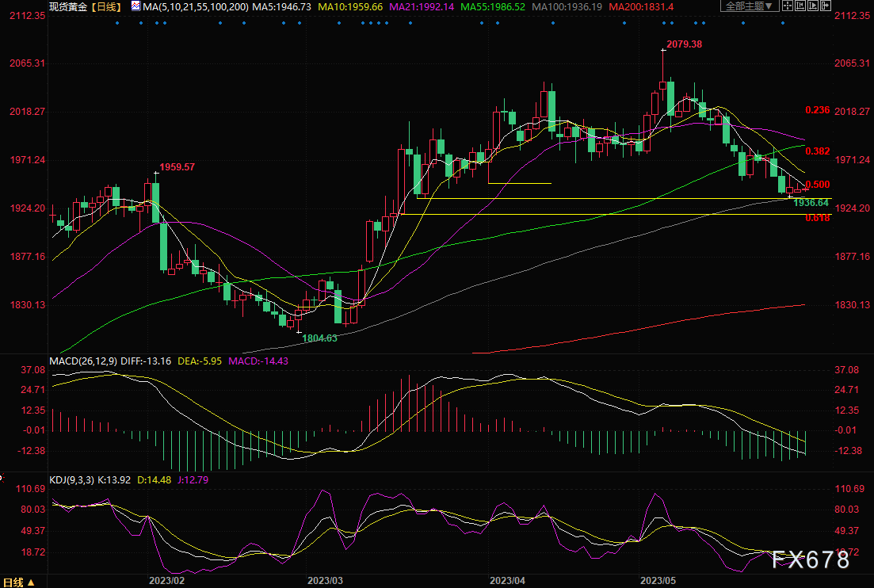
Task: Click the MA indicator settings icon
Action: [135, 6]
